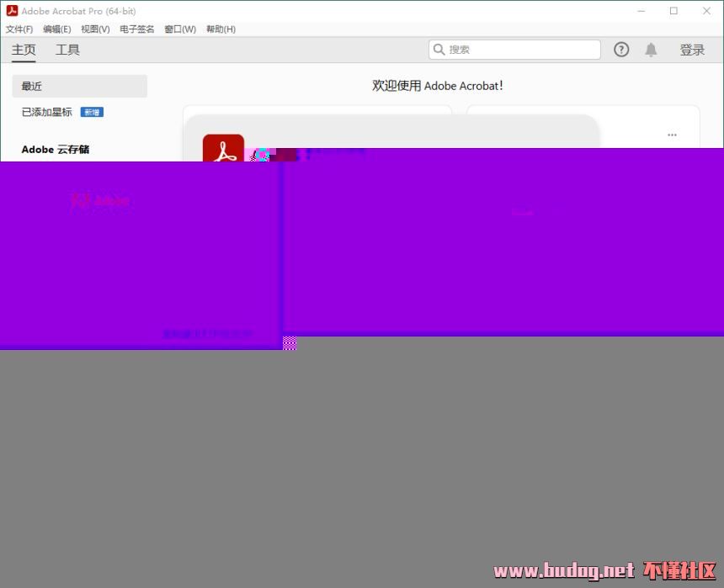Select 最近 in the sidebar
This screenshot has height=588, width=724.
[x=79, y=86]
